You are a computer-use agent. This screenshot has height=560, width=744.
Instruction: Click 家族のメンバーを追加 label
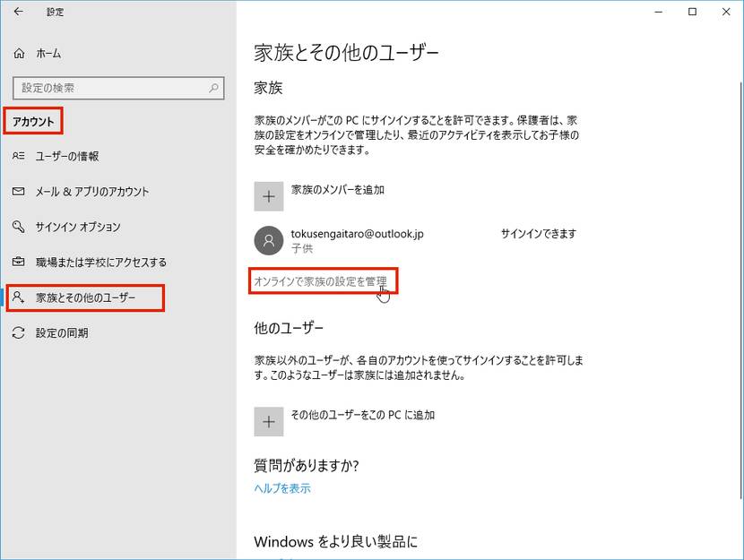338,190
